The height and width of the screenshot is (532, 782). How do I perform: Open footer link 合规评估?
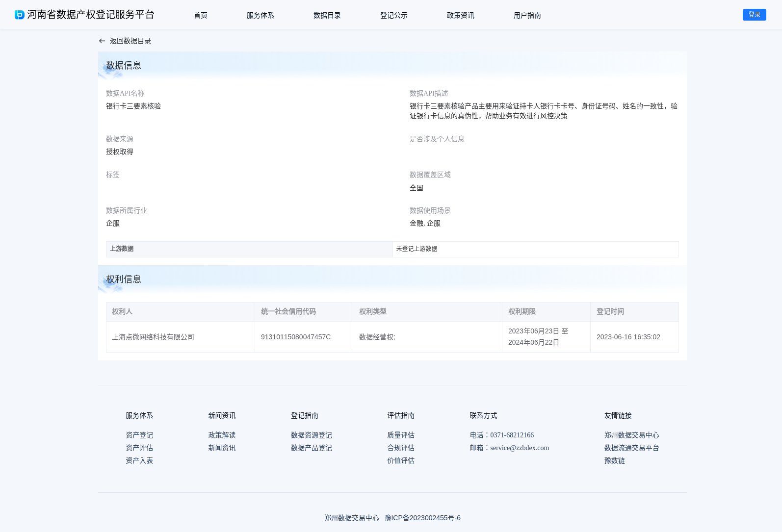[401, 448]
